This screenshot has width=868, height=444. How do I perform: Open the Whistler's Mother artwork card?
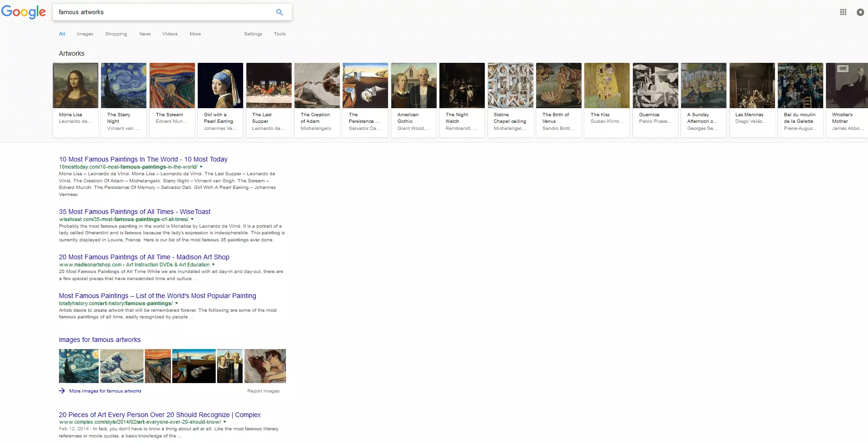(848, 100)
